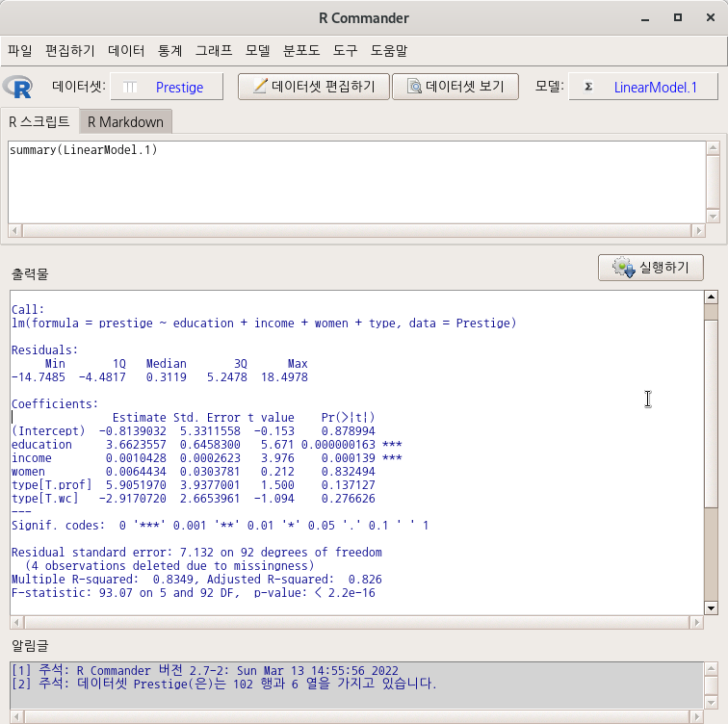Click the pencil icon on dataset edit button
The width and height of the screenshot is (728, 724).
pos(260,86)
